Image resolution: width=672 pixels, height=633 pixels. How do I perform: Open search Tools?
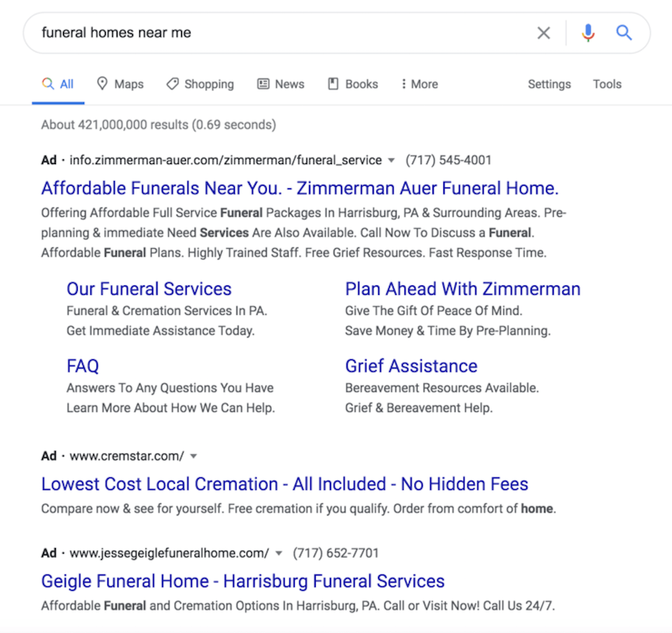[607, 84]
